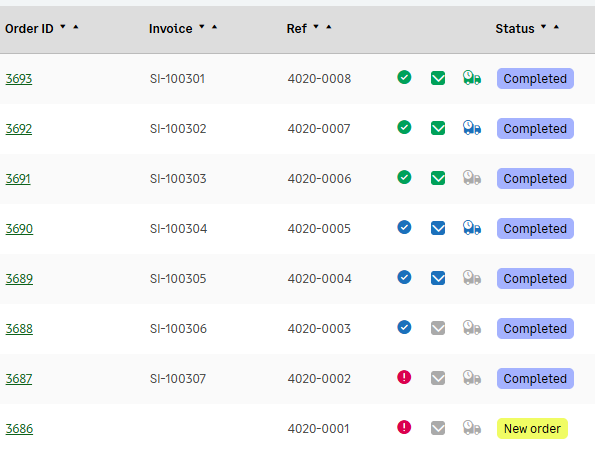Screen dimensions: 595x454
Task: Open order 3689 link
Action: point(19,279)
